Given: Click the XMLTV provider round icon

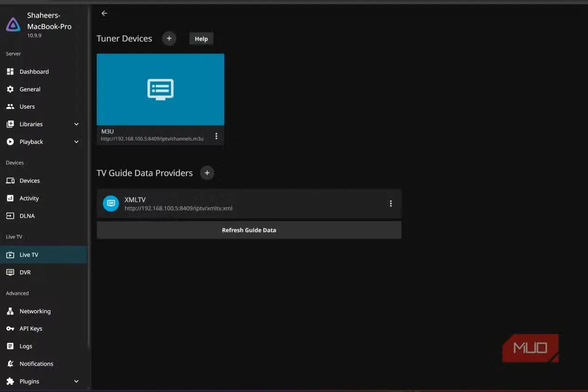Looking at the screenshot, I should point(111,203).
